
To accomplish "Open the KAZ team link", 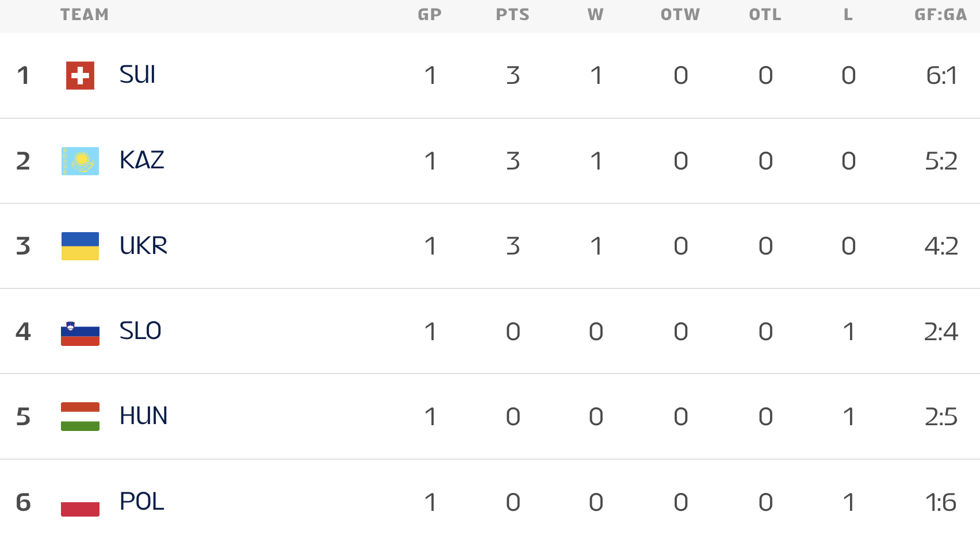I will 141,160.
